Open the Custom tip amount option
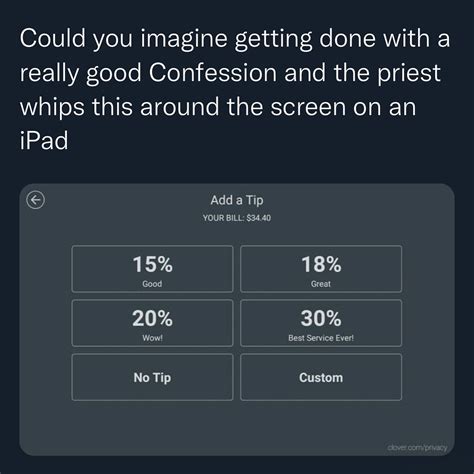 point(321,377)
